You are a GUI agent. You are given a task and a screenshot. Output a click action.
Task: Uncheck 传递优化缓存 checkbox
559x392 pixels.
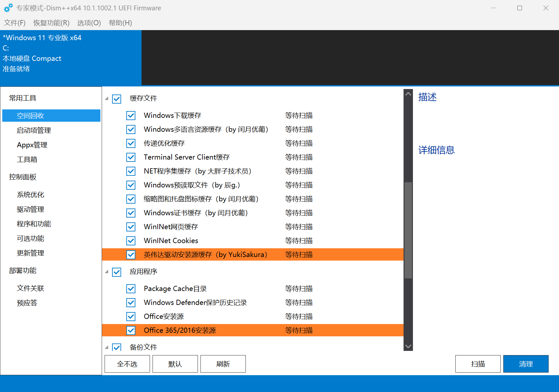(131, 143)
